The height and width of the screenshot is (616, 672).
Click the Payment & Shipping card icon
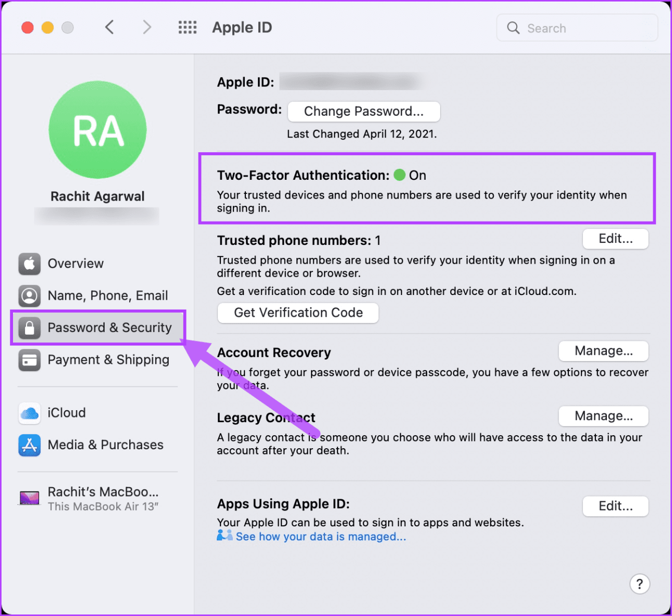(x=30, y=360)
